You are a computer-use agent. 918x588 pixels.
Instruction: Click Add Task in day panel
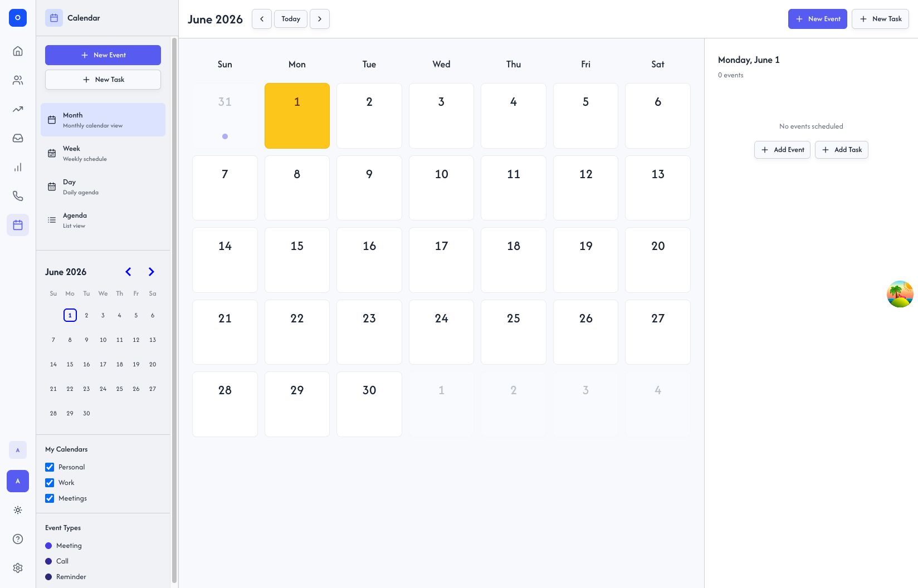point(842,150)
